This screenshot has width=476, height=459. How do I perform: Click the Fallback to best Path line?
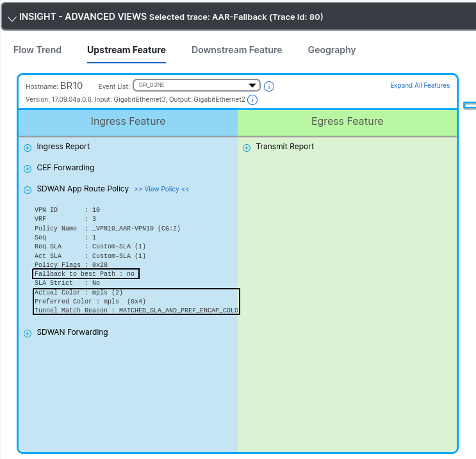pos(85,274)
